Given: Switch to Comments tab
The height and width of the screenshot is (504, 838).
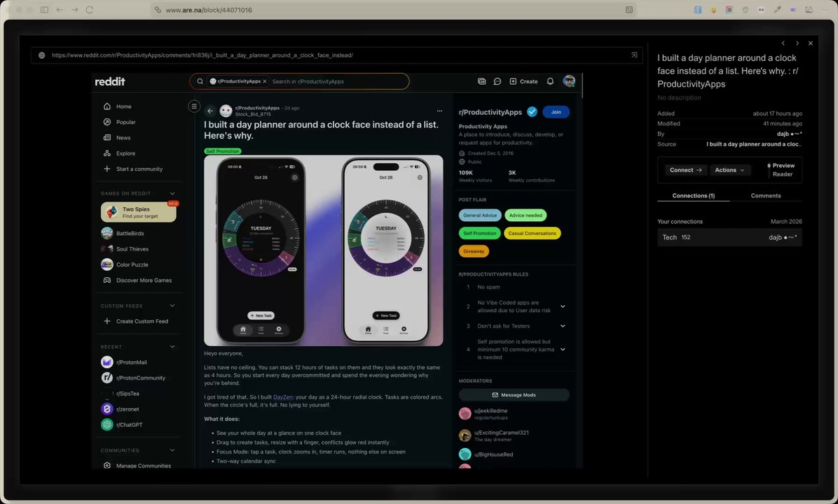Looking at the screenshot, I should pyautogui.click(x=765, y=196).
